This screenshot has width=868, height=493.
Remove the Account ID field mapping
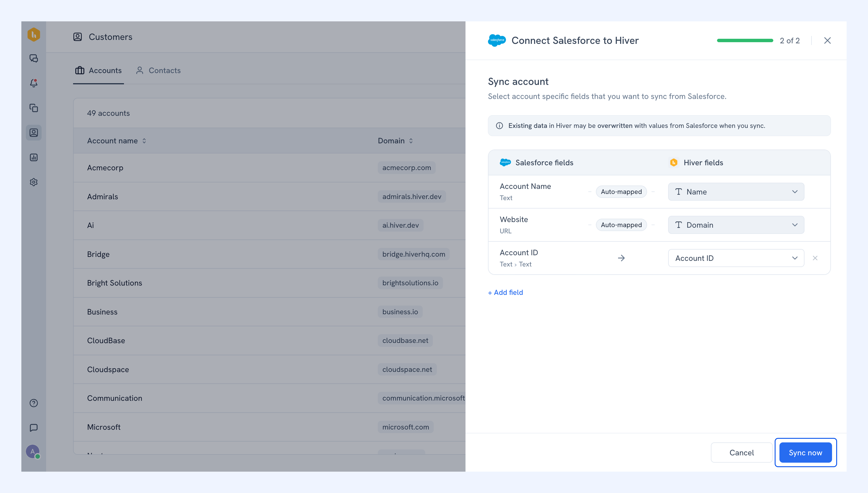point(815,258)
